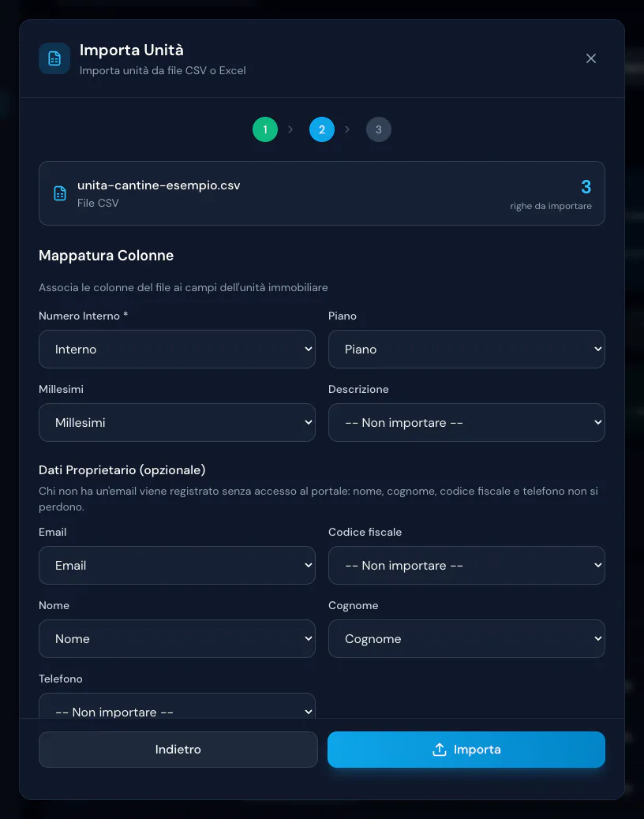Open the Telefono column mapping dropdown
The image size is (644, 819).
177,706
